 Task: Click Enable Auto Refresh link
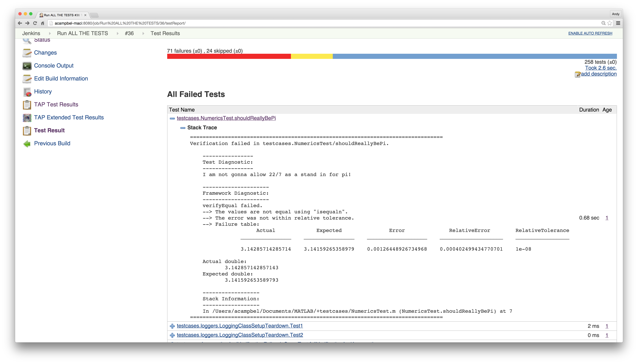590,33
